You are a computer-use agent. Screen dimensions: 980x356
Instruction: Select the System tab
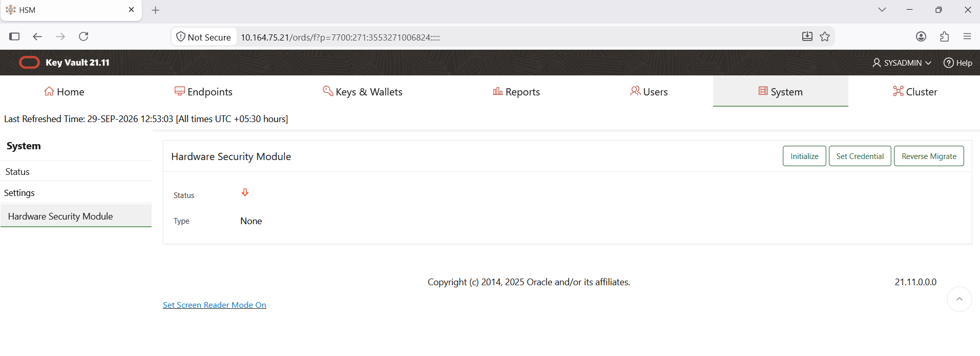[781, 92]
